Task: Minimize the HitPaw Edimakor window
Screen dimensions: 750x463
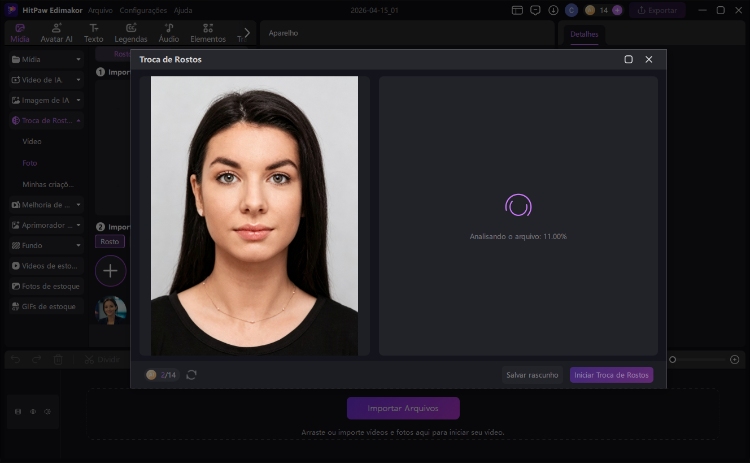Action: pos(702,10)
